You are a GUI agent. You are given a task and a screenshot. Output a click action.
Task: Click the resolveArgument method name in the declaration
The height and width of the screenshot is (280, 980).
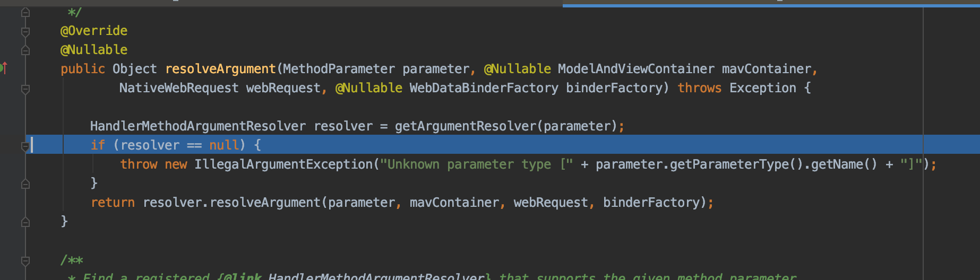[220, 69]
